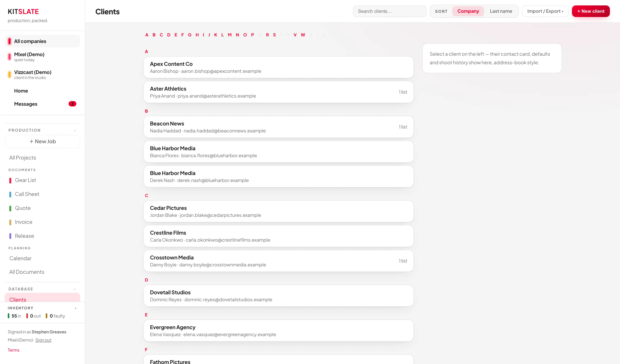This screenshot has height=364, width=620.
Task: Expand the Inventory section arrow
Action: click(76, 308)
